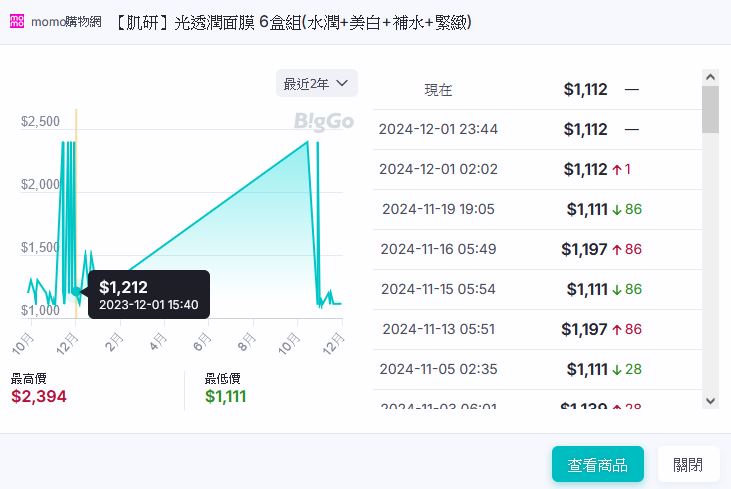731x489 pixels.
Task: Click the 最低價 $1,111 value
Action: coord(225,396)
